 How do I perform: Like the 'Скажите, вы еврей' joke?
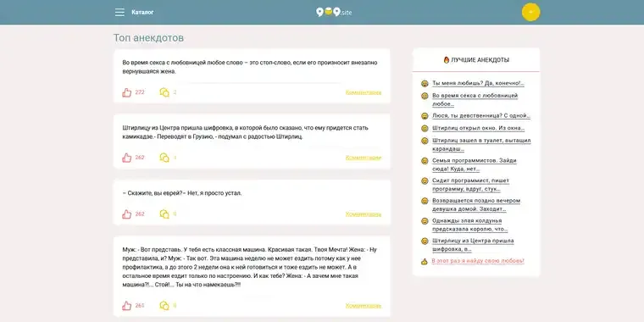126,214
